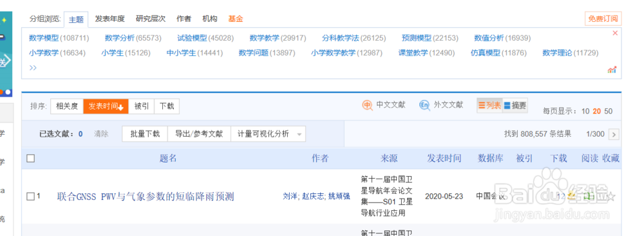
Task: Tick the select-all checkbox in table header
Action: (x=30, y=158)
